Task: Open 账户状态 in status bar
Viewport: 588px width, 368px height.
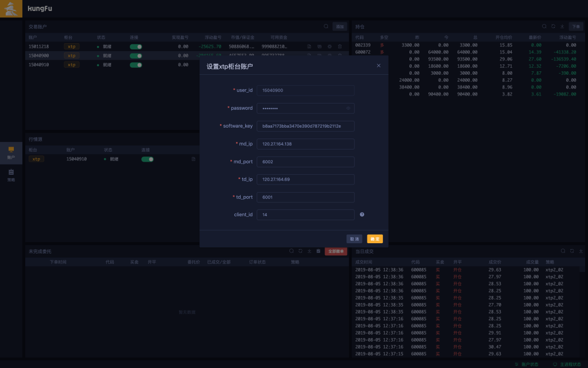Action: [x=527, y=364]
